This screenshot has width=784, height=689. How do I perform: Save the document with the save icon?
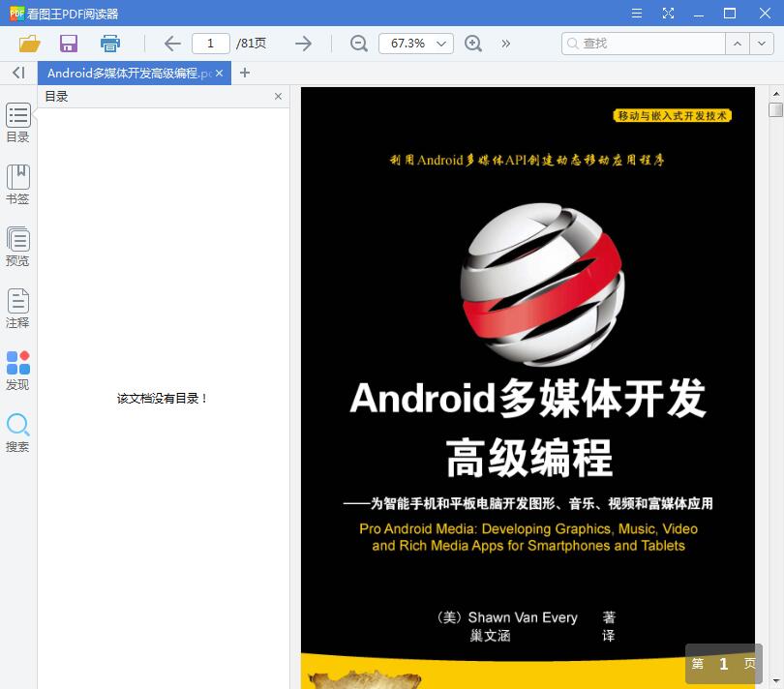(68, 44)
